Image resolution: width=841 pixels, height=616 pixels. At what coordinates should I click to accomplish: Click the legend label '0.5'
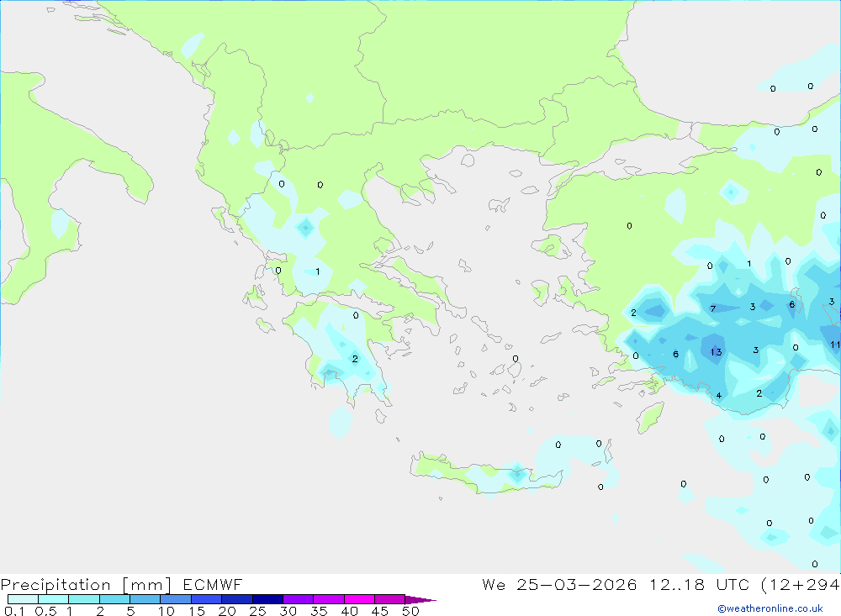pyautogui.click(x=45, y=611)
